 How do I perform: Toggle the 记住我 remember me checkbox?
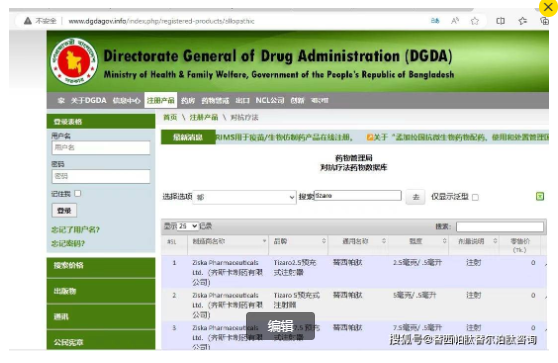click(78, 193)
